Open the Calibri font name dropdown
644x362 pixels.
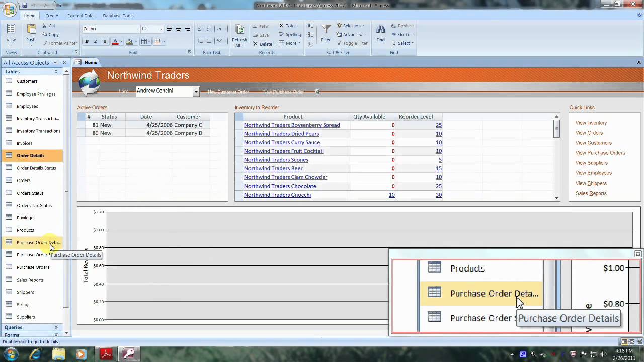[138, 29]
